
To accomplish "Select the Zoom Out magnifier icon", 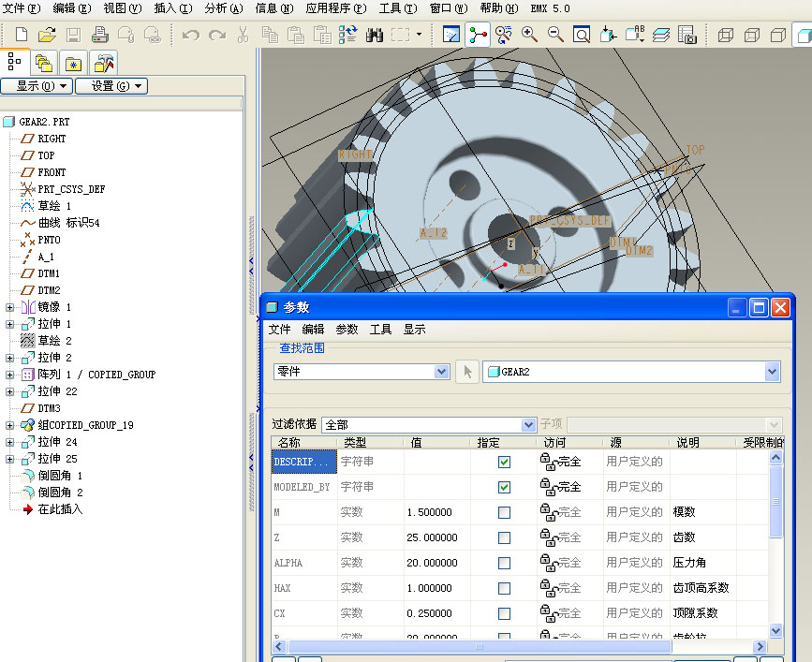I will click(555, 36).
